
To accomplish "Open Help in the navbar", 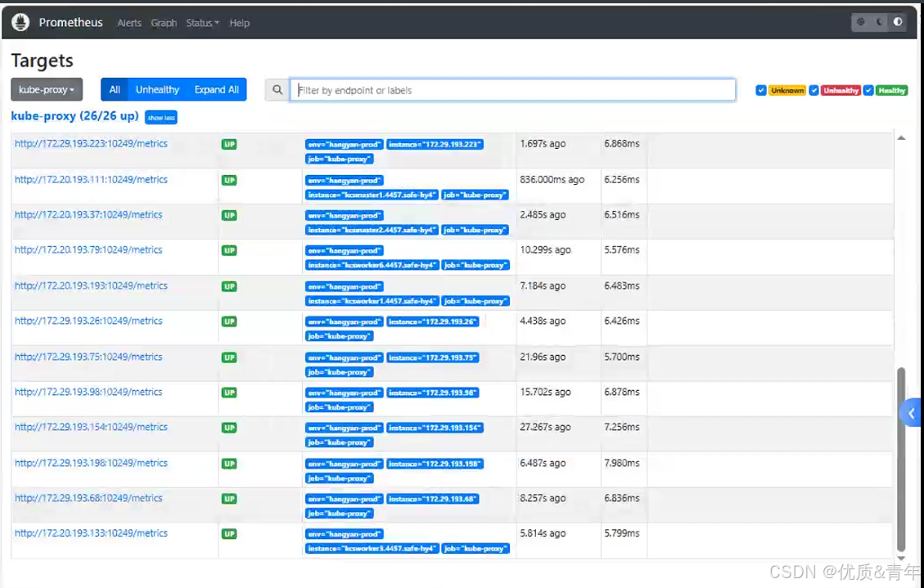I will click(239, 23).
